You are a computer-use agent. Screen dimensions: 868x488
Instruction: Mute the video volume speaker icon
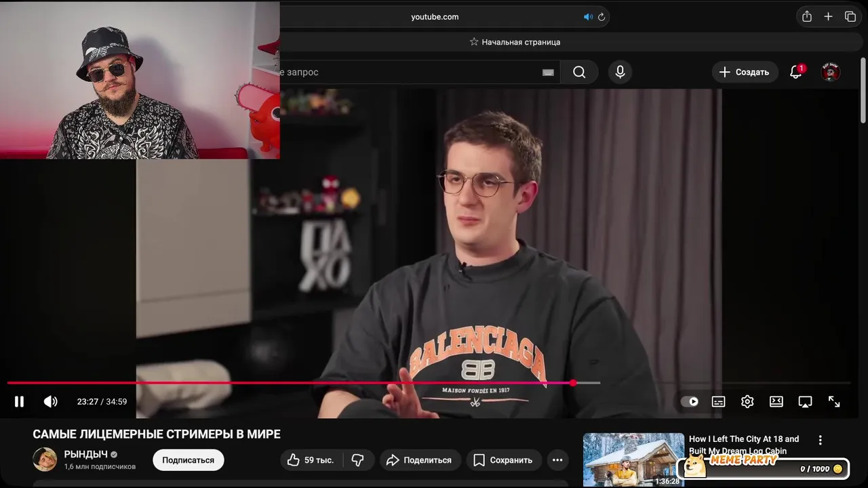(51, 402)
